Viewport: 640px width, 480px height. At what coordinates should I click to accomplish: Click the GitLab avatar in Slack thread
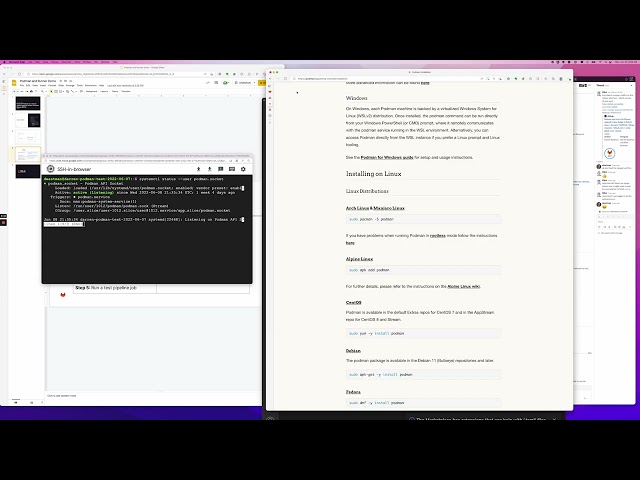[610, 153]
